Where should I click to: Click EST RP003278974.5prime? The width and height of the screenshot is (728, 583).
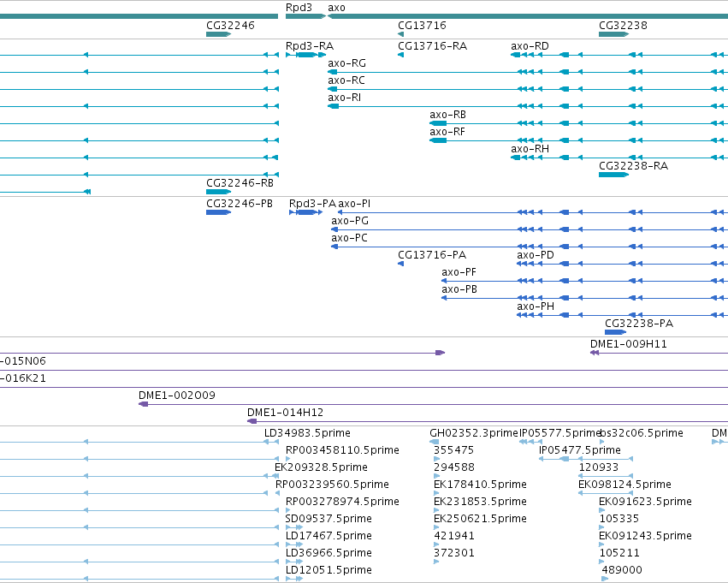pyautogui.click(x=342, y=502)
